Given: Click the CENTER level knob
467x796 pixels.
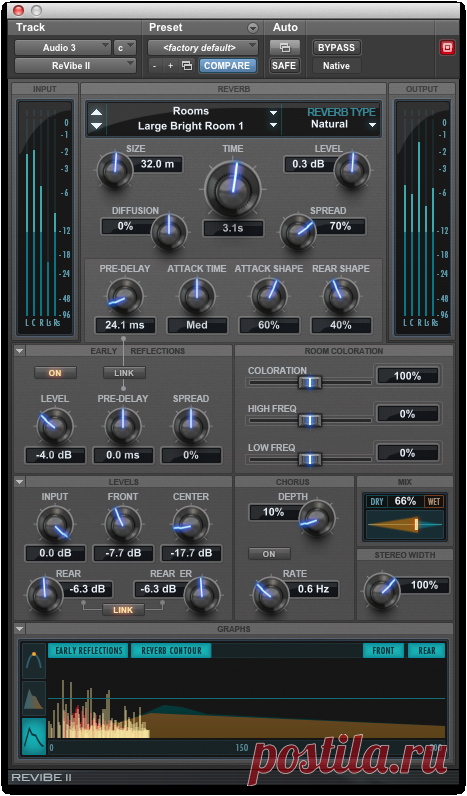Looking at the screenshot, I should (x=191, y=524).
